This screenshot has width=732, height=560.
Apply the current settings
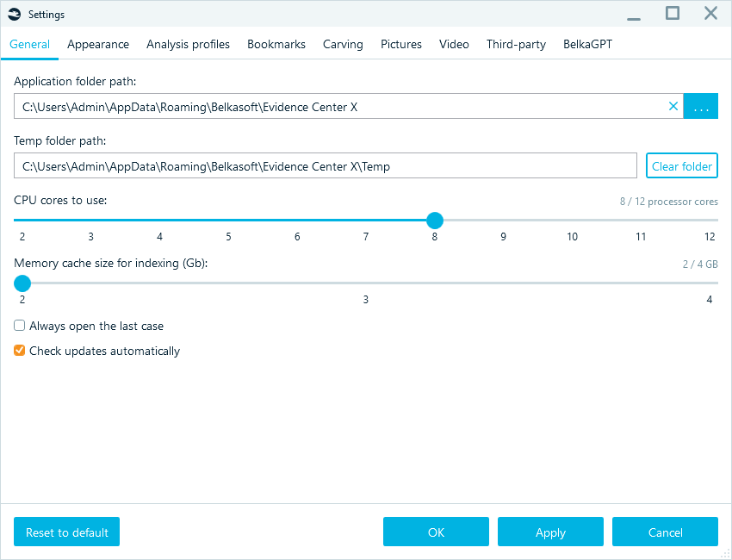click(550, 532)
